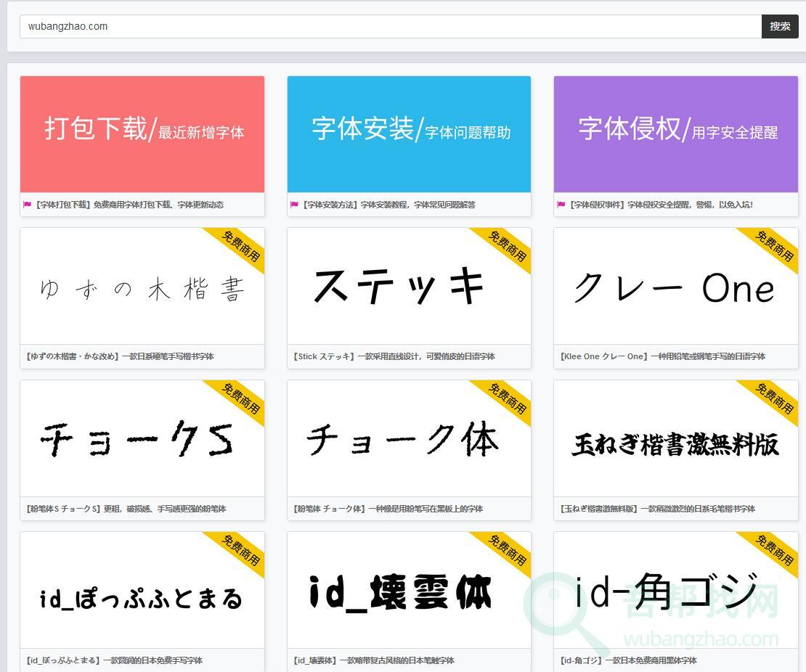Viewport: 806px width, 672px height.
Task: Select the Klee One font preview
Action: pyautogui.click(x=674, y=289)
